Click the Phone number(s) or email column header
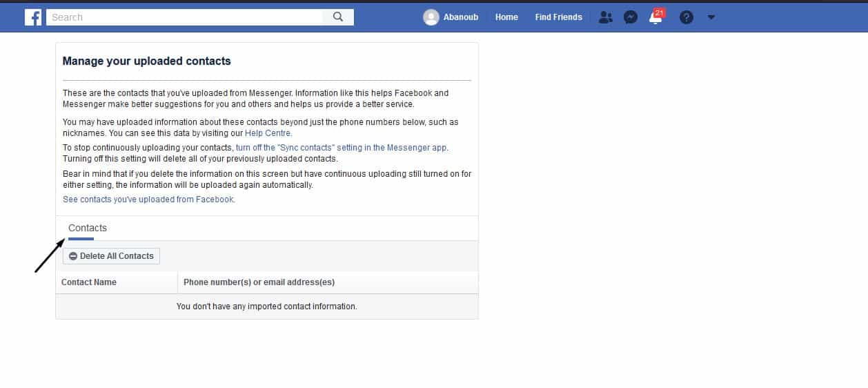868x388 pixels. coord(259,282)
